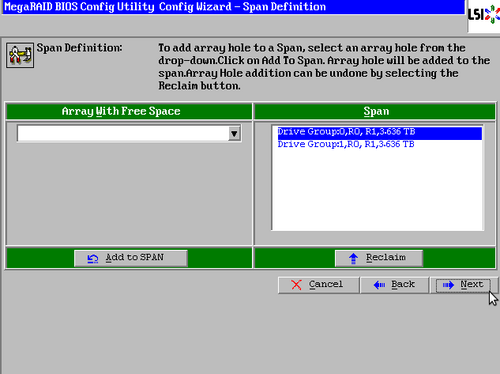Viewport: 500px width, 374px height.
Task: Click the Add to SPAN button label
Action: 135,257
